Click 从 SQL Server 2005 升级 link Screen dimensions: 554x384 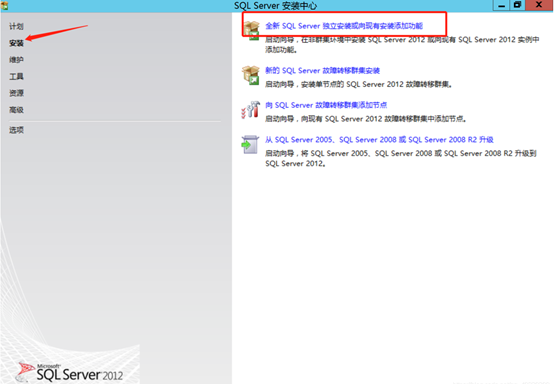[379, 140]
